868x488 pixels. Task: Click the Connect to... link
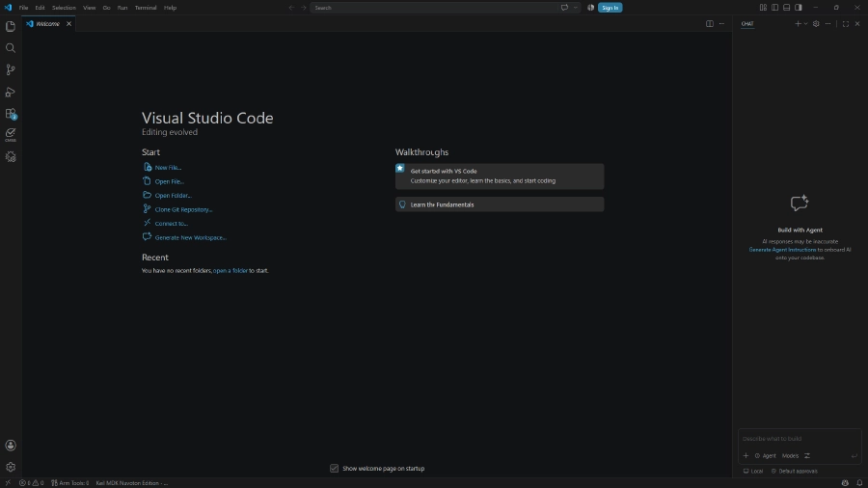[172, 224]
